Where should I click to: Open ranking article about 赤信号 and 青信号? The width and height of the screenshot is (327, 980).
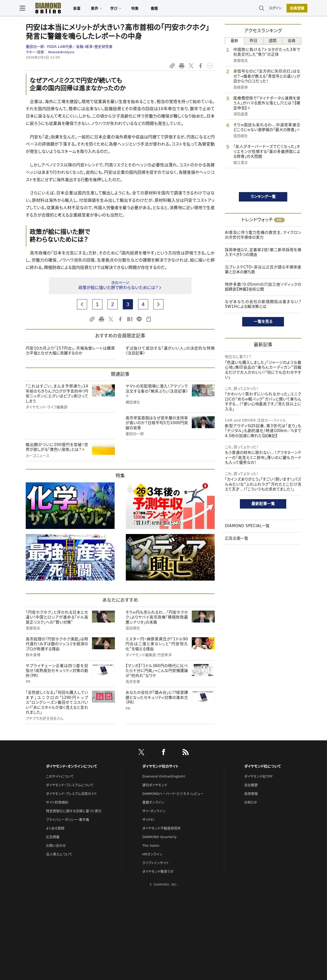pyautogui.click(x=266, y=76)
